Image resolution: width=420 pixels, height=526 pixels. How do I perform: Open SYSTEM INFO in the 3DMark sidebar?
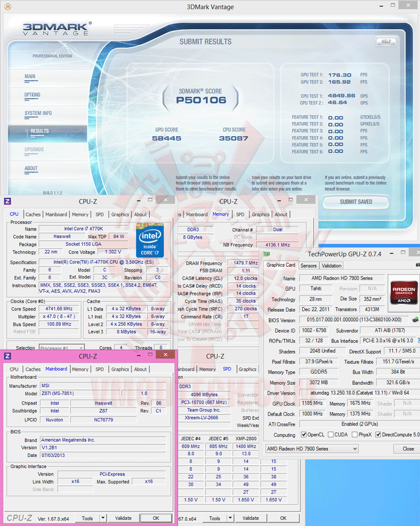pyautogui.click(x=38, y=113)
